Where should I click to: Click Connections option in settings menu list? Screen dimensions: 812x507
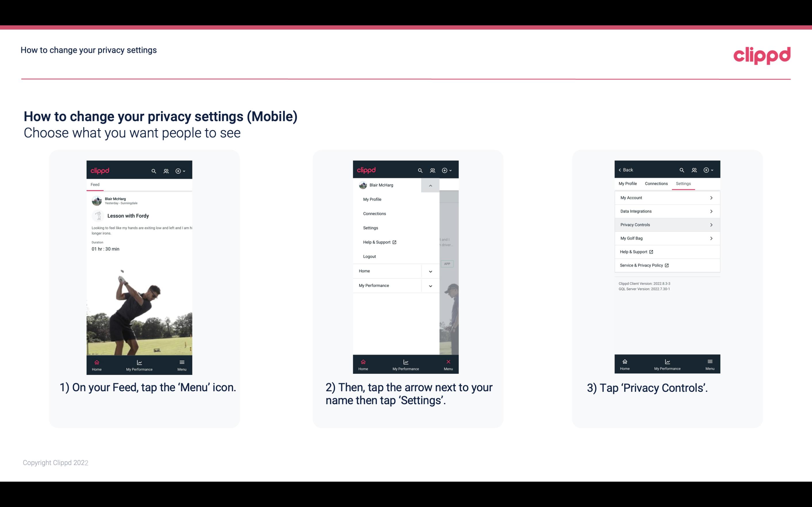(375, 213)
